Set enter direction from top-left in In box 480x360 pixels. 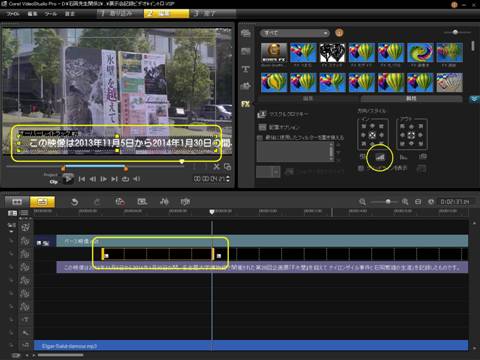coord(364,126)
